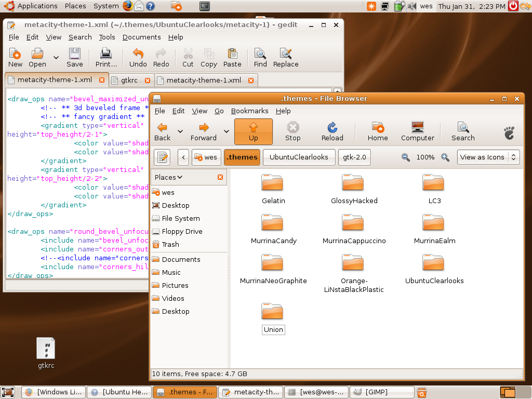The width and height of the screenshot is (532, 399).
Task: Open Find in gedit toolbar
Action: pos(260,58)
